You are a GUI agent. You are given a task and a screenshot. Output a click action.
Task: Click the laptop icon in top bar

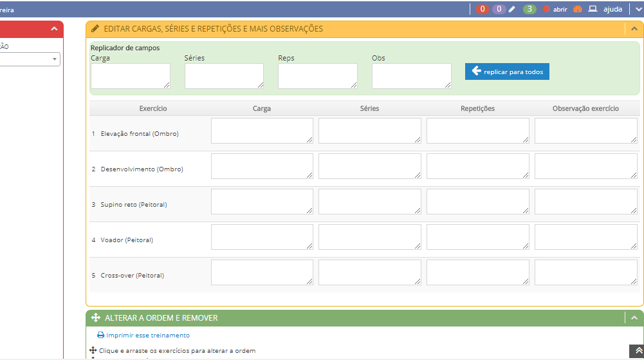tap(593, 9)
